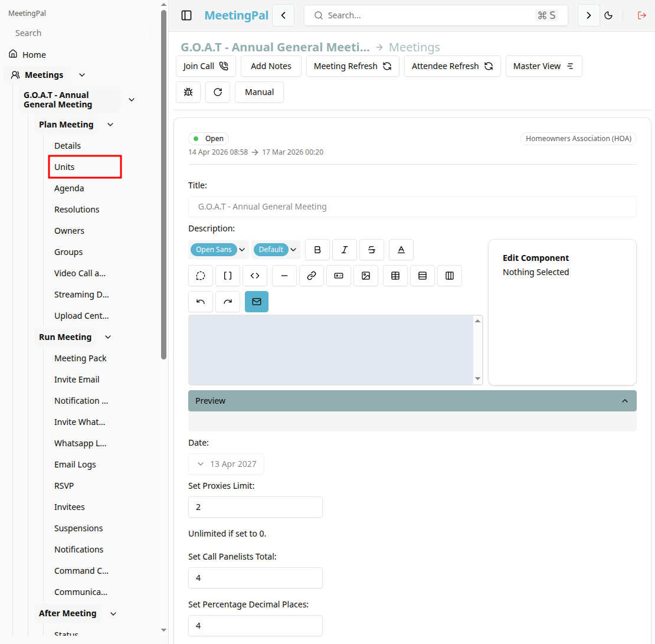
Task: Open the Date picker showing 13 Apr 2027
Action: (227, 464)
